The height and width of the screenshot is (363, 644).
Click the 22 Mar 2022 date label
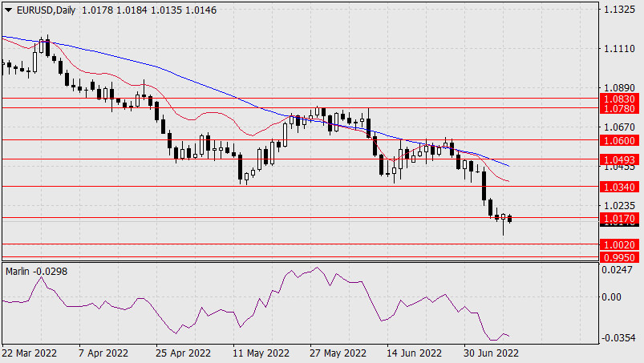click(x=29, y=353)
